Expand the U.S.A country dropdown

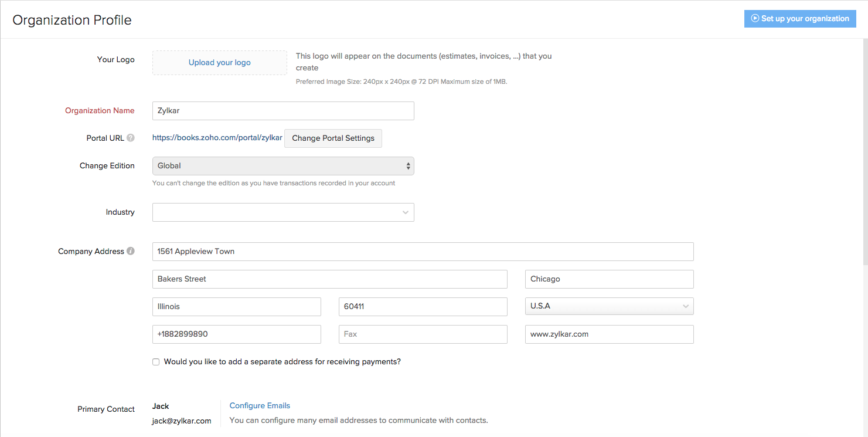point(609,306)
